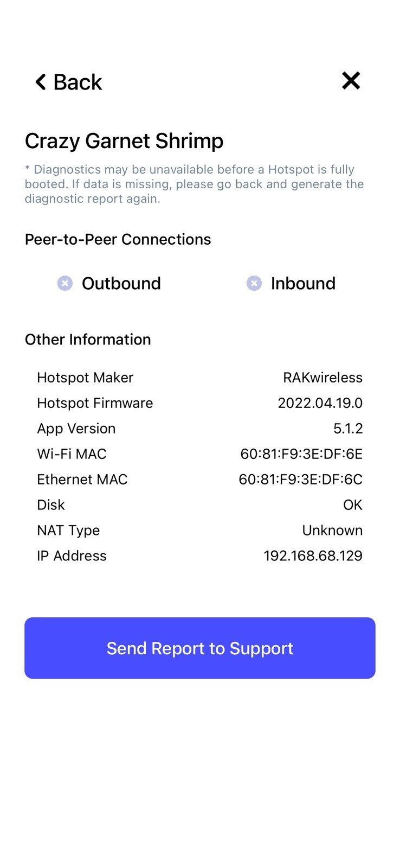Click the X close icon
Image resolution: width=400 pixels, height=868 pixels.
coord(351,80)
